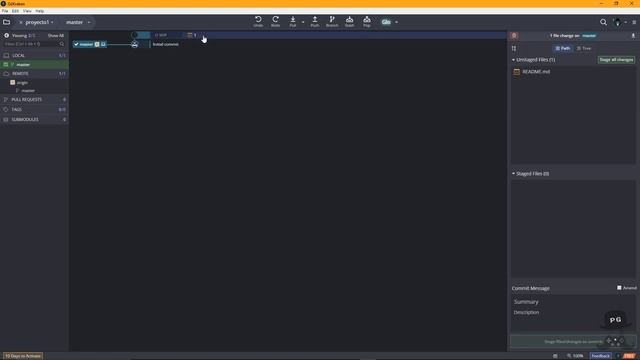This screenshot has width=640, height=360.
Task: Click the dock panel icon on the right header
Action: (633, 36)
